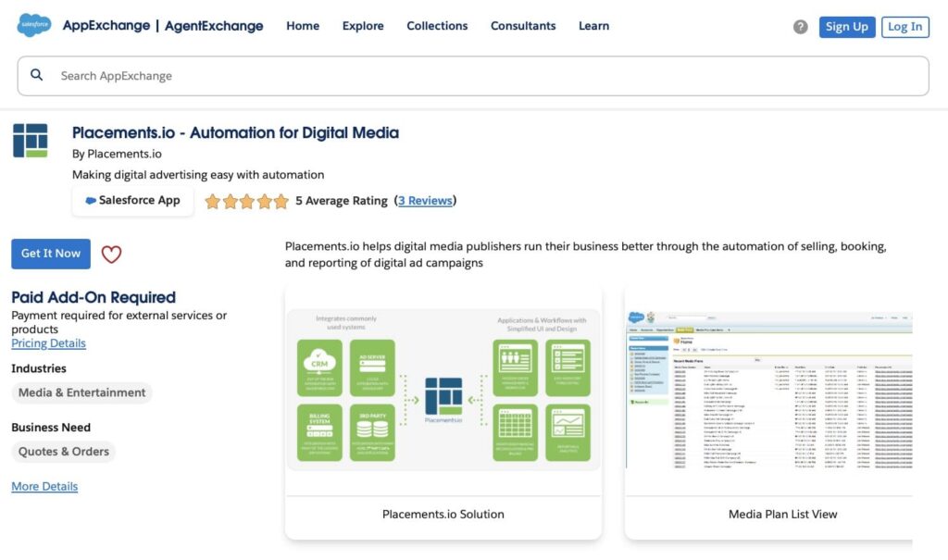
Task: Open the Learn menu item
Action: coord(593,26)
